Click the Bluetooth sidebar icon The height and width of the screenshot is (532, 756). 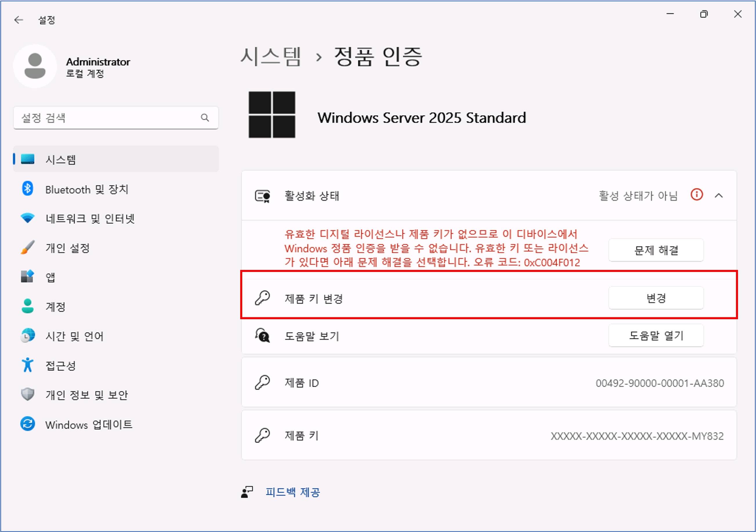[x=28, y=189]
